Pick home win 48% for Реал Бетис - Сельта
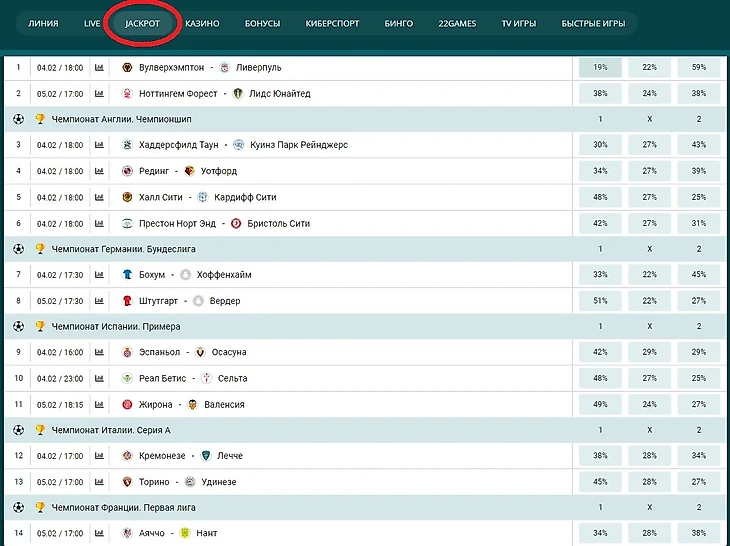The height and width of the screenshot is (546, 730). pos(600,378)
